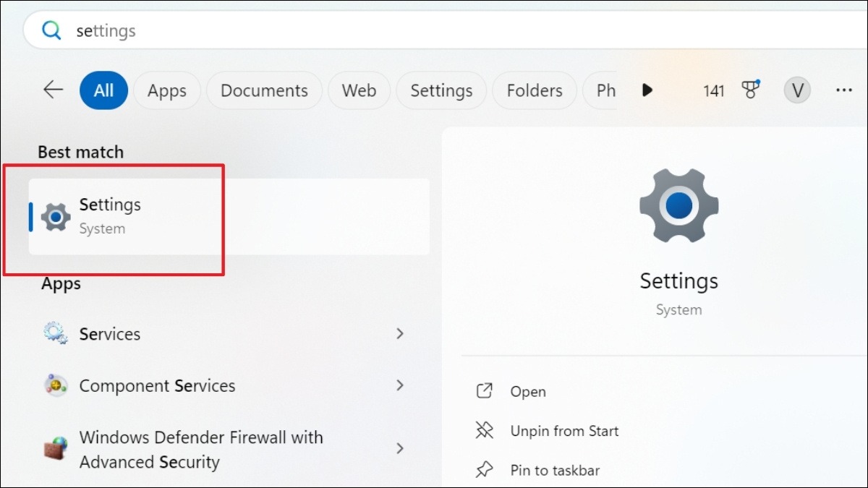Click the Settings gear icon in best match

[56, 217]
